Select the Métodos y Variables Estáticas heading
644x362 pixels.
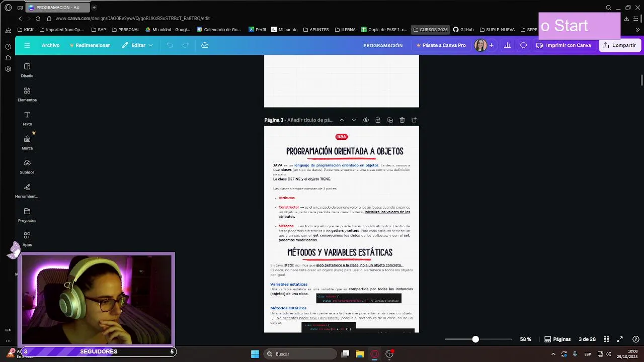point(340,252)
